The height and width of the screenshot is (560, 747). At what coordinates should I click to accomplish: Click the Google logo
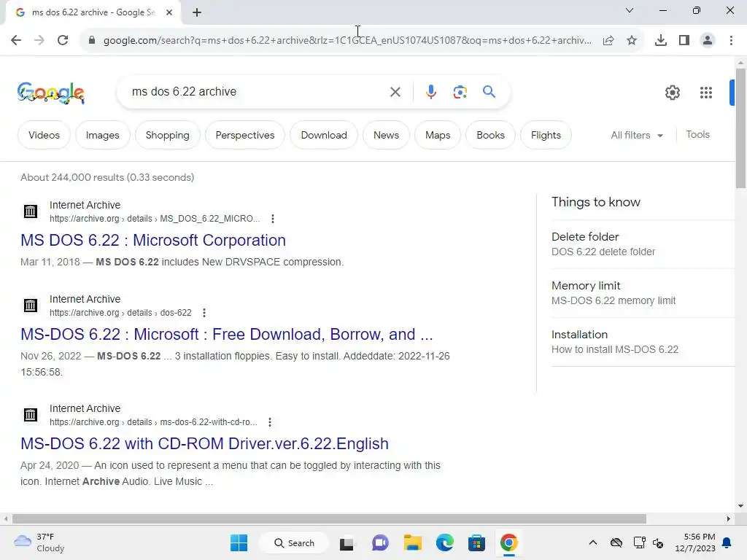tap(51, 93)
